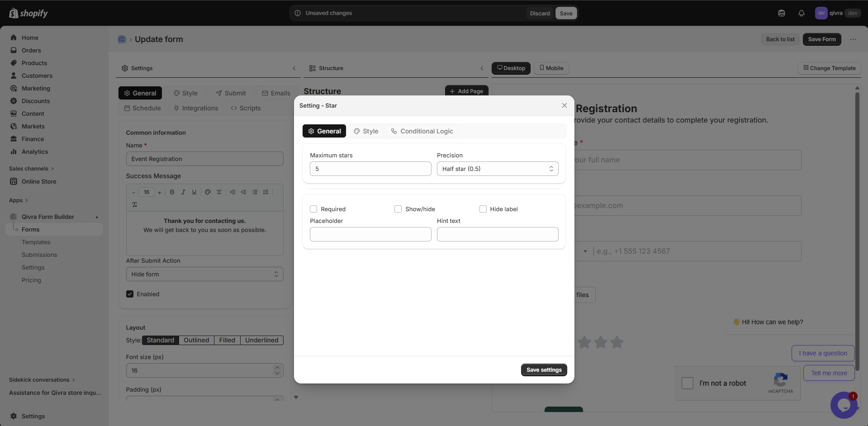
Task: Decrease indent in the message editor
Action: [243, 192]
